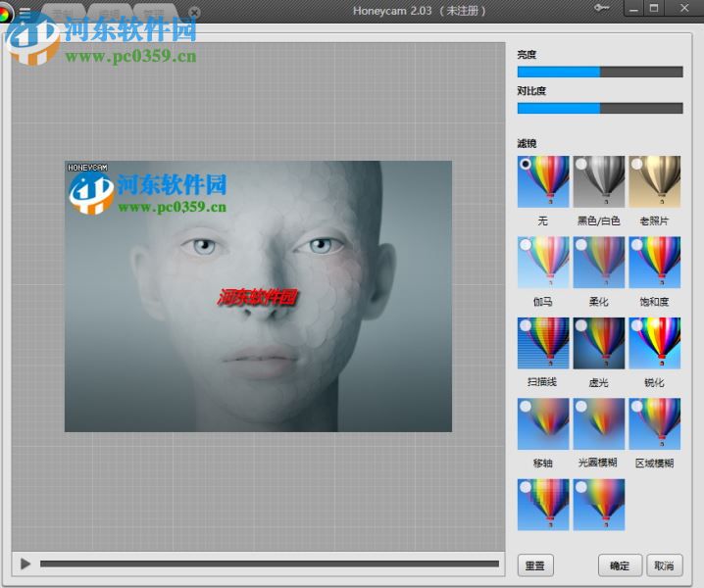Click the 亮度 brightness slider bar
704x588 pixels.
tap(600, 72)
